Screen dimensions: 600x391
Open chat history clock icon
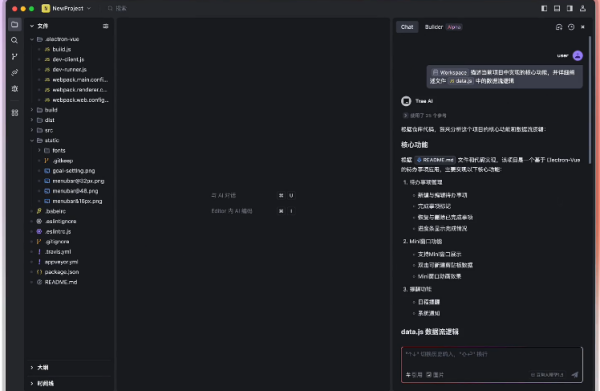click(571, 27)
